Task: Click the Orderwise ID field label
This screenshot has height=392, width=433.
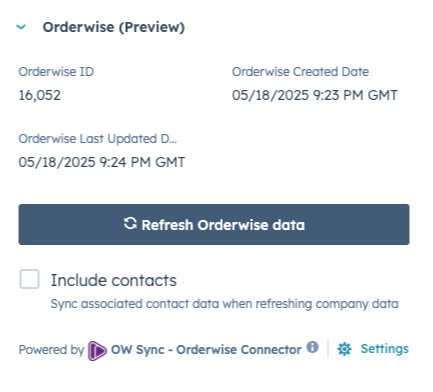Action: pos(56,72)
